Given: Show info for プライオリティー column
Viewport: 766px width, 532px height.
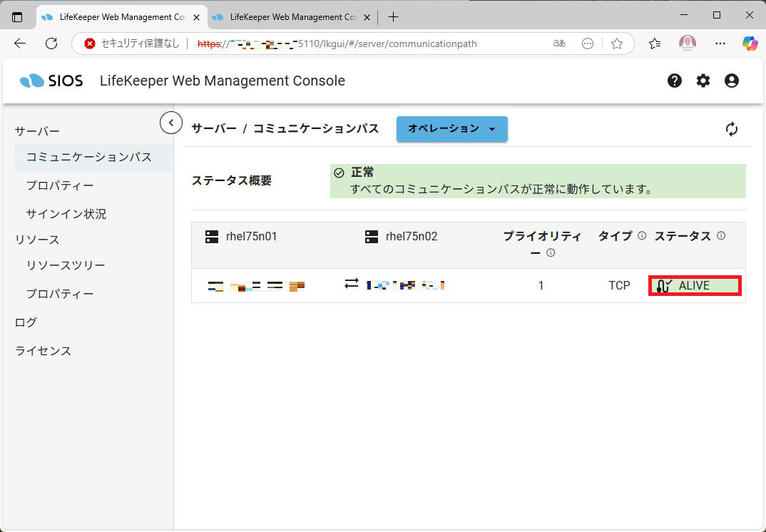Looking at the screenshot, I should tap(551, 252).
